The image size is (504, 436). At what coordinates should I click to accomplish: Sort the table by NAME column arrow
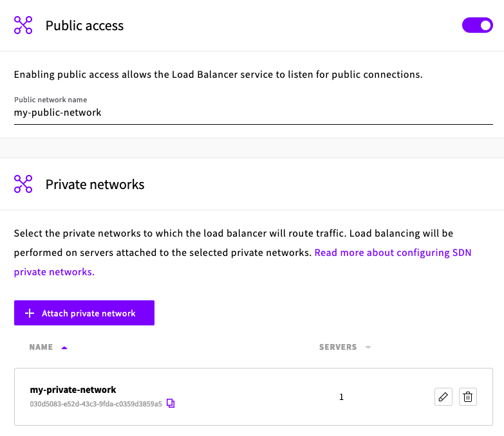pyautogui.click(x=64, y=347)
